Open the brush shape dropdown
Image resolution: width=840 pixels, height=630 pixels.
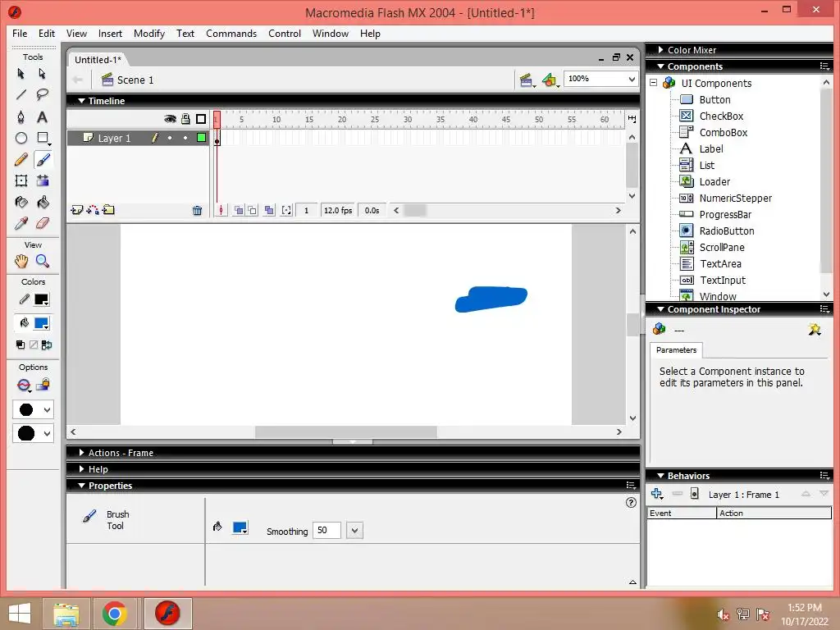[33, 433]
